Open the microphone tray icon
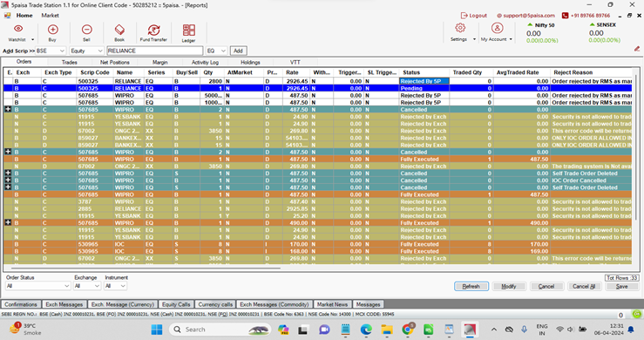 point(524,330)
